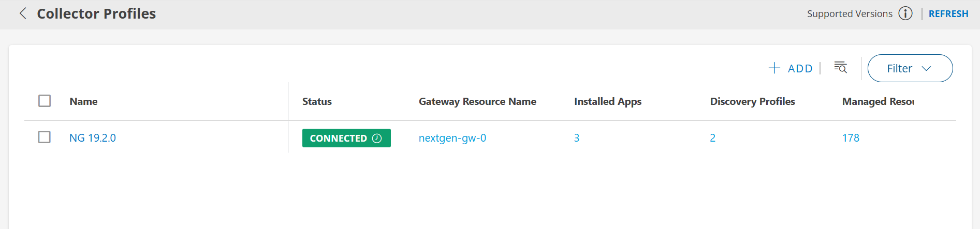Click the REFRESH button
Image resolution: width=980 pixels, height=229 pixels.
click(948, 14)
